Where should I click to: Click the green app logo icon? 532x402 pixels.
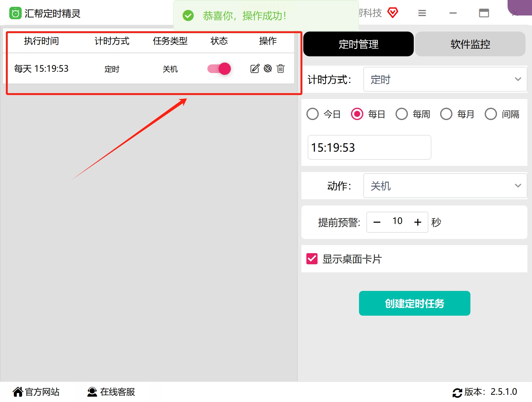pyautogui.click(x=15, y=13)
